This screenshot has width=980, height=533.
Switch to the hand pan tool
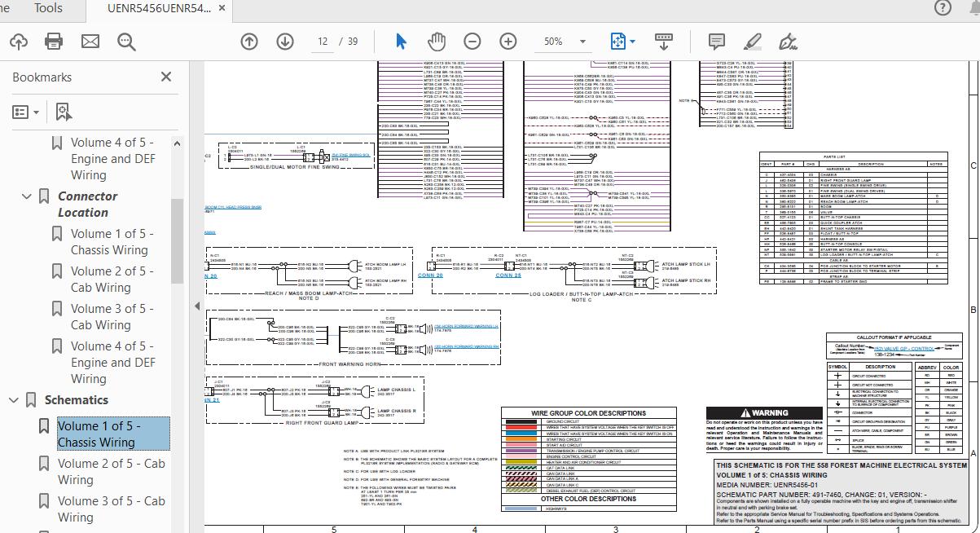pyautogui.click(x=437, y=42)
